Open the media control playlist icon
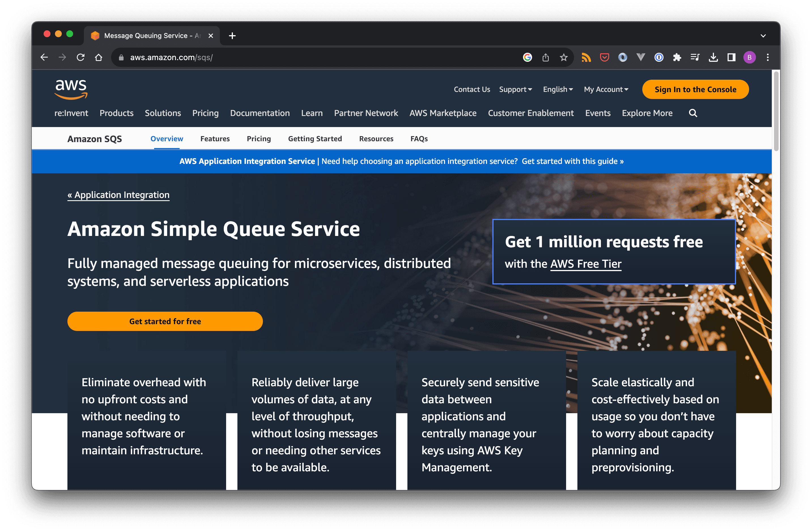 click(695, 57)
